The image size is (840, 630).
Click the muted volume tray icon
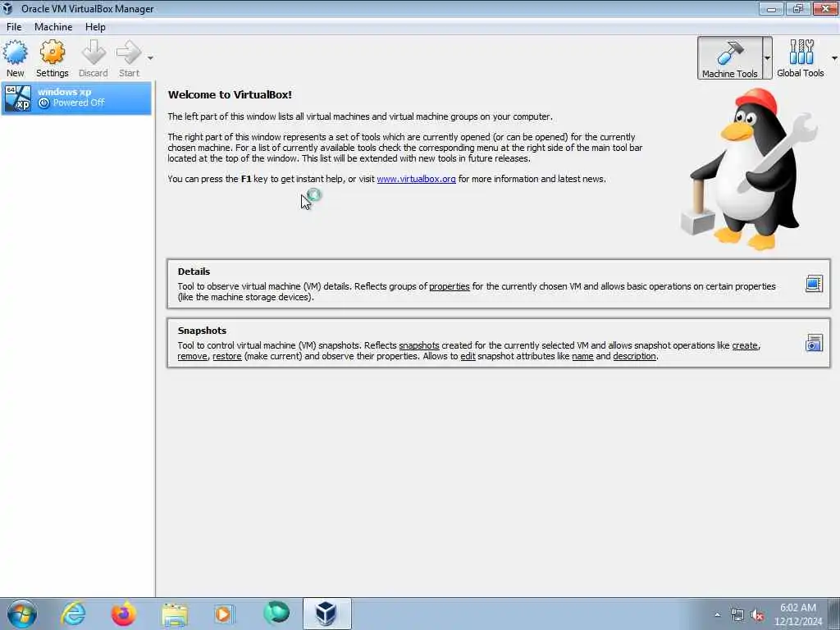pyautogui.click(x=757, y=615)
